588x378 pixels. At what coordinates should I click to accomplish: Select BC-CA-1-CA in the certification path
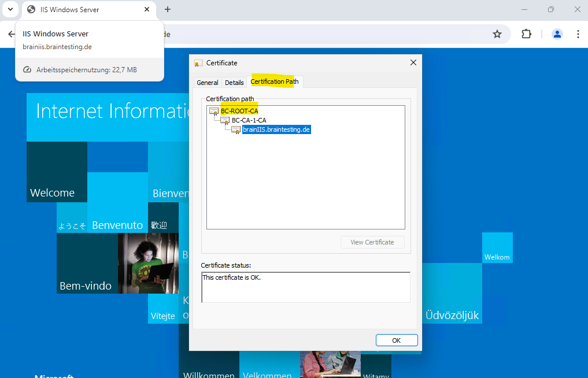[x=249, y=120]
